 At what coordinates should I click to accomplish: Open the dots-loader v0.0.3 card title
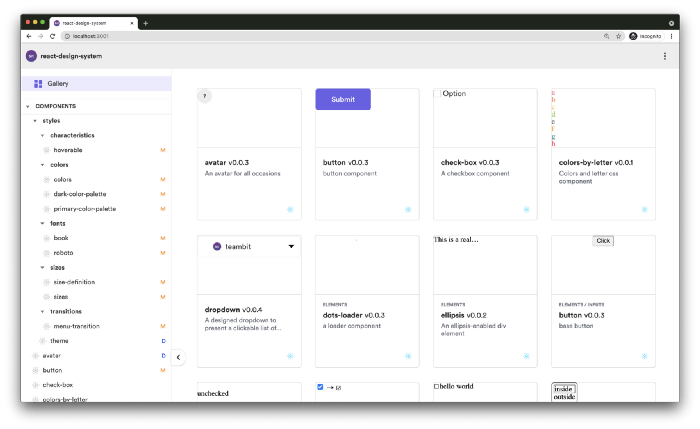354,315
